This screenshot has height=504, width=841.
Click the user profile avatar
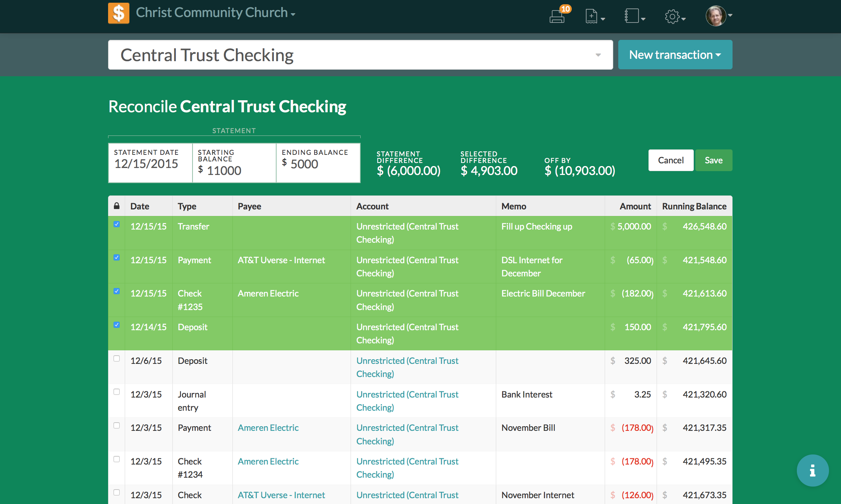click(716, 16)
